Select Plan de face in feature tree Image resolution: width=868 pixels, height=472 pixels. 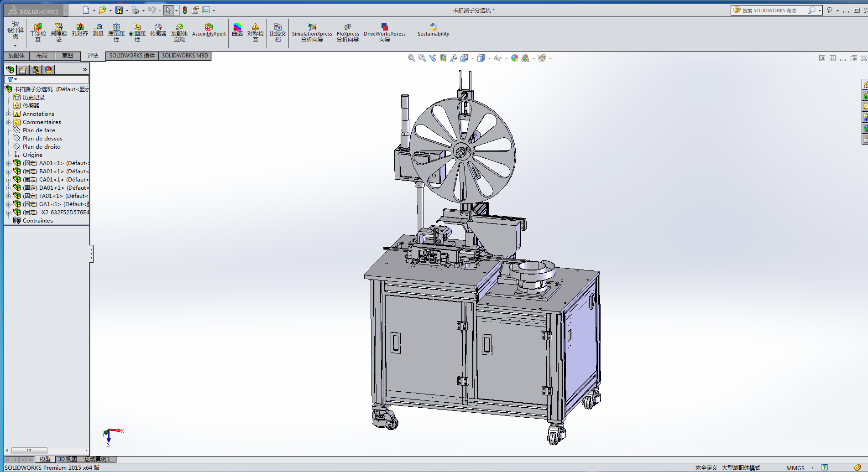39,130
